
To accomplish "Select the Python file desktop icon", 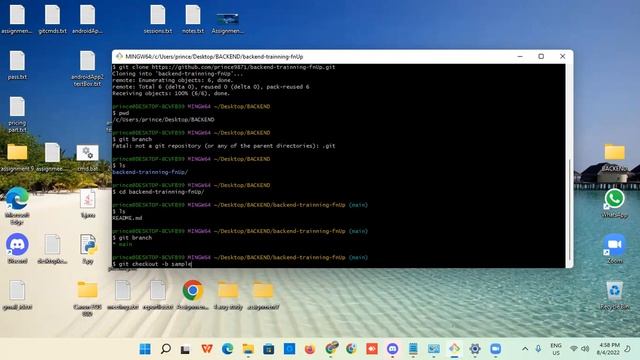I will pos(88,249).
